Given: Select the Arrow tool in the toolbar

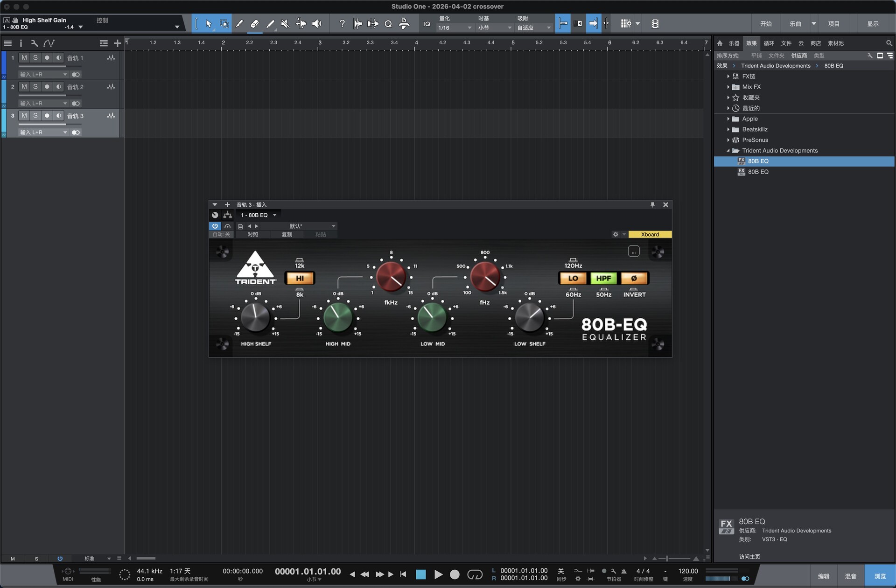Looking at the screenshot, I should point(209,24).
